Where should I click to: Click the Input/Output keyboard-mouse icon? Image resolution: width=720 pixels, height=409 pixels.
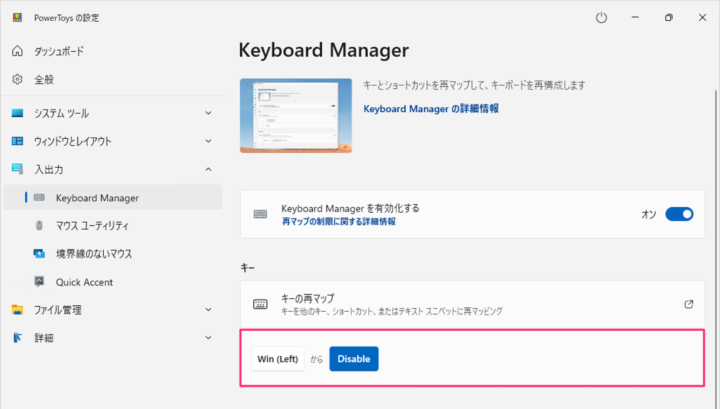pyautogui.click(x=17, y=169)
